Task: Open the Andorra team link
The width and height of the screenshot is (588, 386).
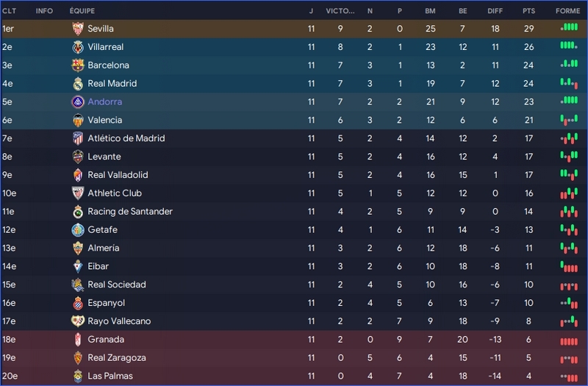Action: [105, 102]
